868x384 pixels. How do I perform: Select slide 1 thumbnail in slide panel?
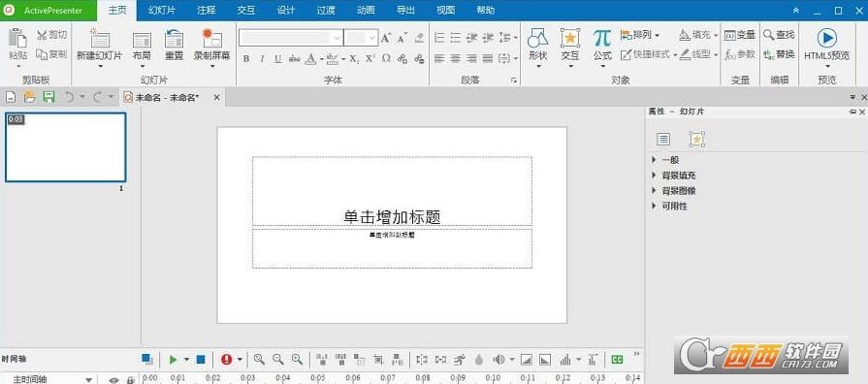click(66, 147)
